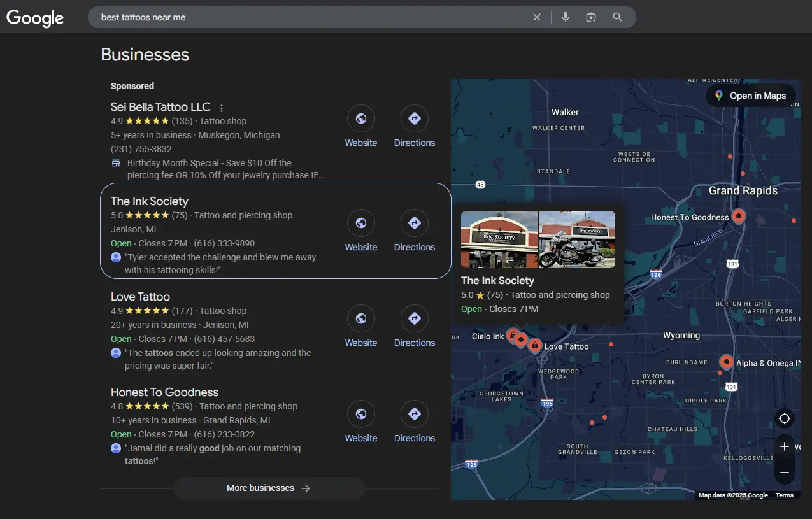Screen dimensions: 812x519
Task: Click Open in Maps button
Action: point(750,96)
